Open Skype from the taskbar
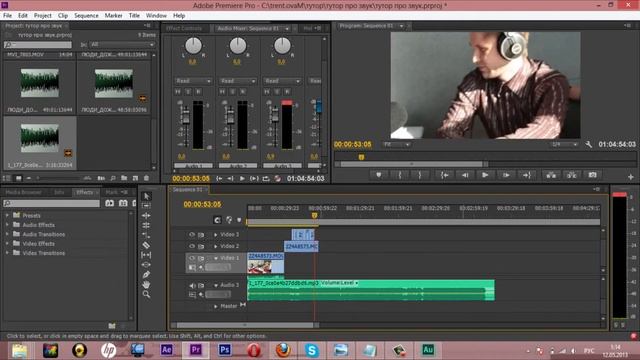 (x=311, y=350)
